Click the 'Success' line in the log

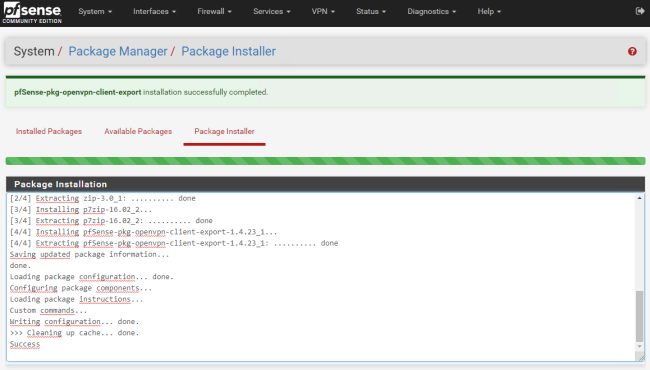25,344
